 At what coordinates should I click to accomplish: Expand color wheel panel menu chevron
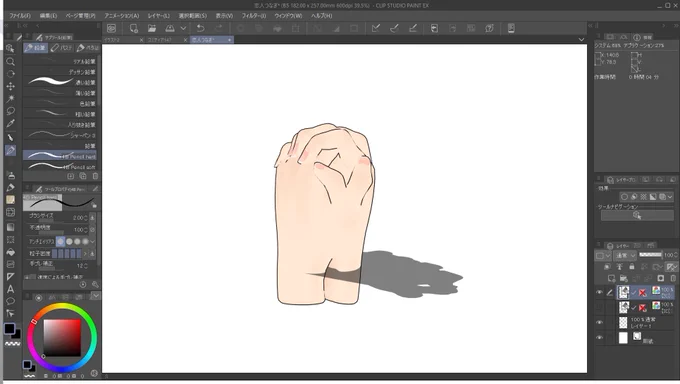click(96, 296)
